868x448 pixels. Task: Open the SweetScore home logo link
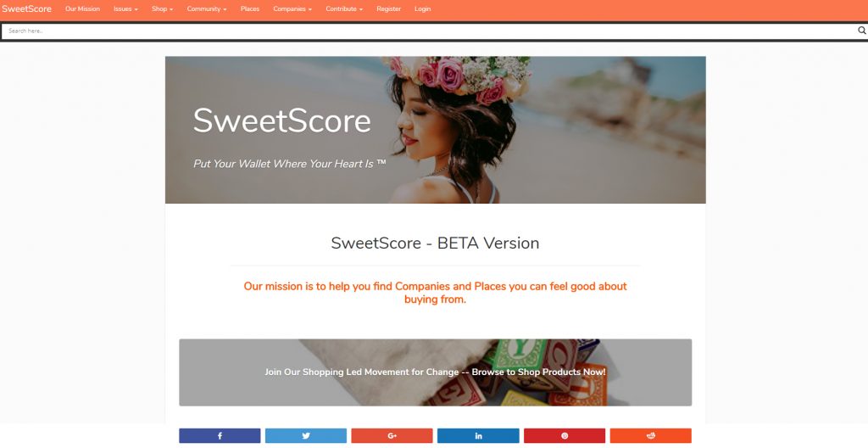point(26,8)
